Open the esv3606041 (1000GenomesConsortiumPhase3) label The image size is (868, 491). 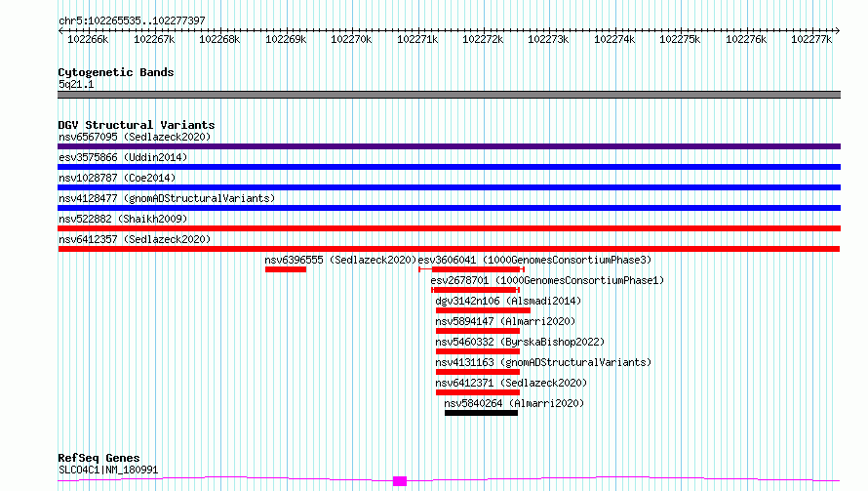click(534, 260)
